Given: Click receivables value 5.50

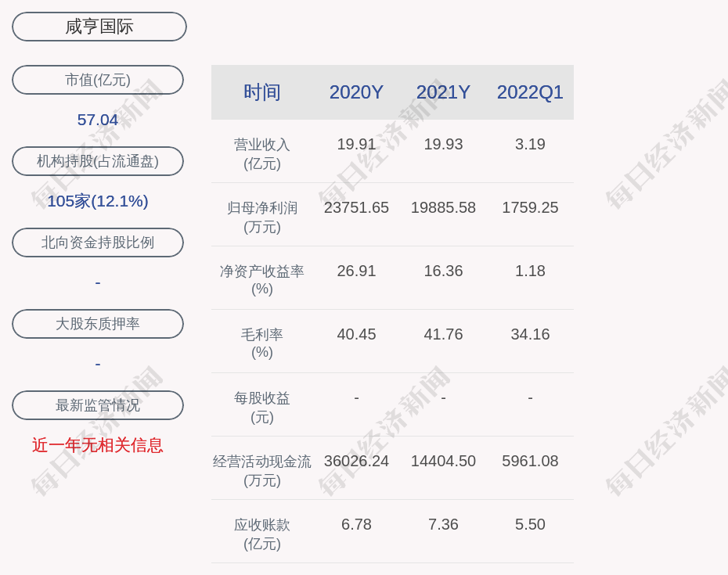Looking at the screenshot, I should pyautogui.click(x=530, y=524).
